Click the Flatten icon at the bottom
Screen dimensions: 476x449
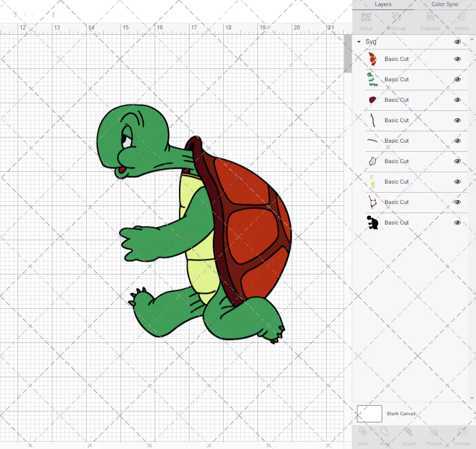point(435,432)
